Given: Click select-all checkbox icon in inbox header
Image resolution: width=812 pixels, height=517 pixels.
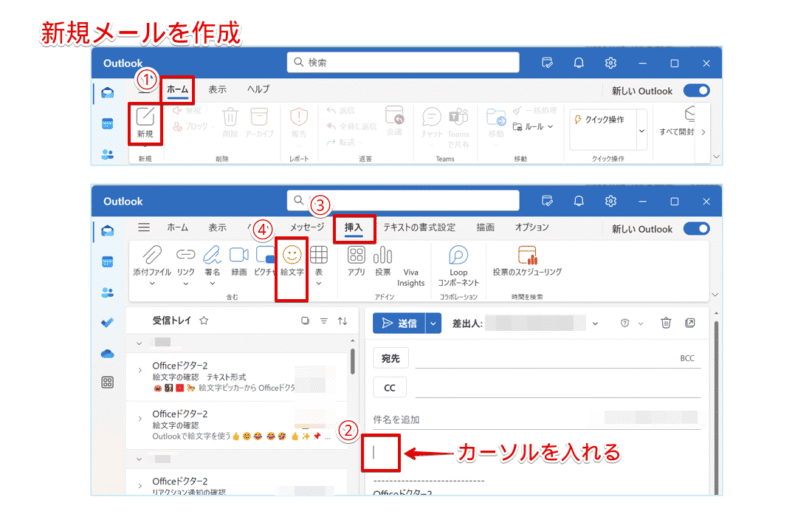Looking at the screenshot, I should coord(305,321).
